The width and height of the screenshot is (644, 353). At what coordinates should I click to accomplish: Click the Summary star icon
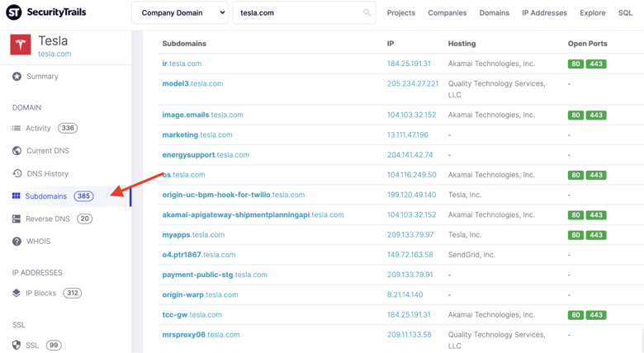[17, 77]
